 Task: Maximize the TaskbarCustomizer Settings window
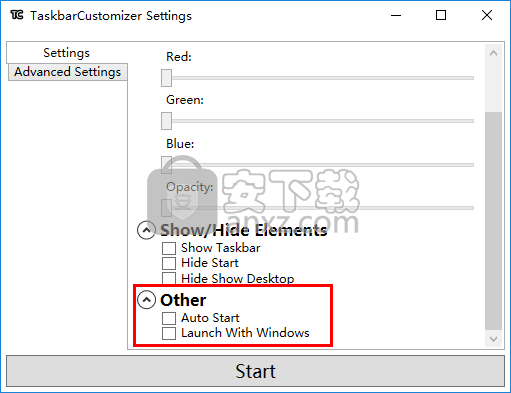tap(441, 15)
